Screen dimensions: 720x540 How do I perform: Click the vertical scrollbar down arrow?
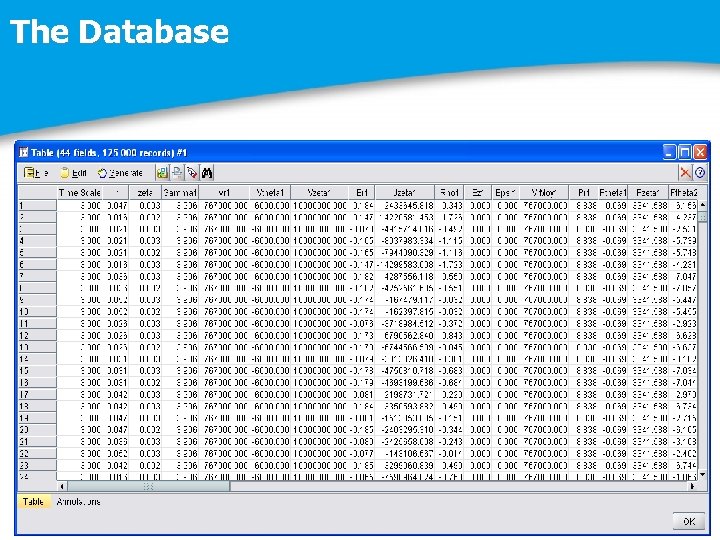(703, 475)
